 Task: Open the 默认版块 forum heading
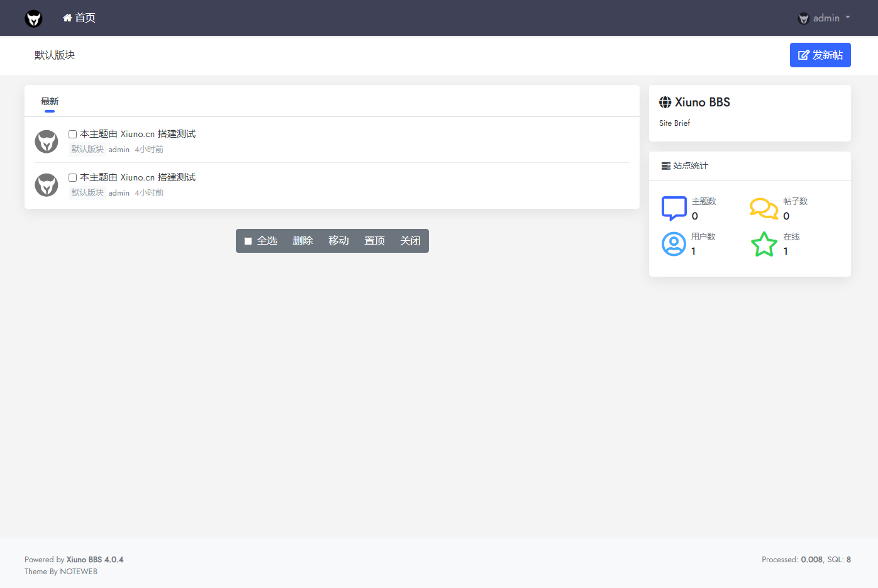[x=55, y=55]
